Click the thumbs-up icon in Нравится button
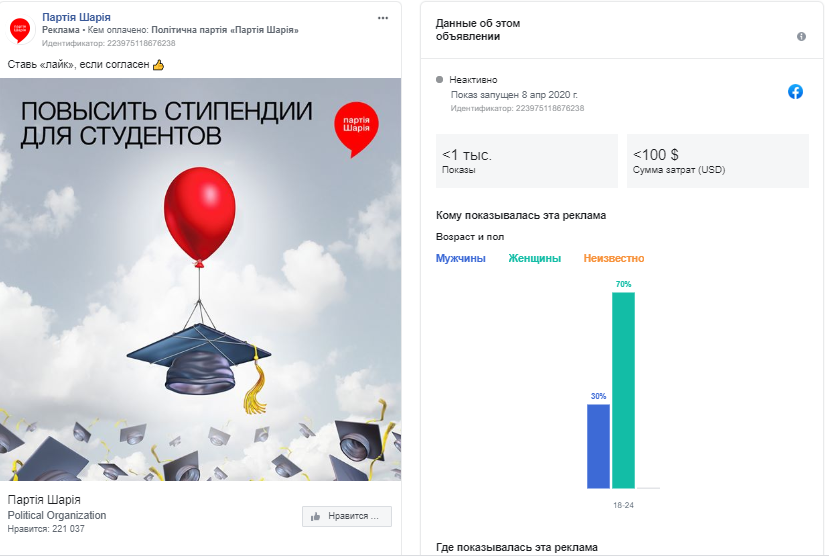This screenshot has width=829, height=557. [316, 516]
